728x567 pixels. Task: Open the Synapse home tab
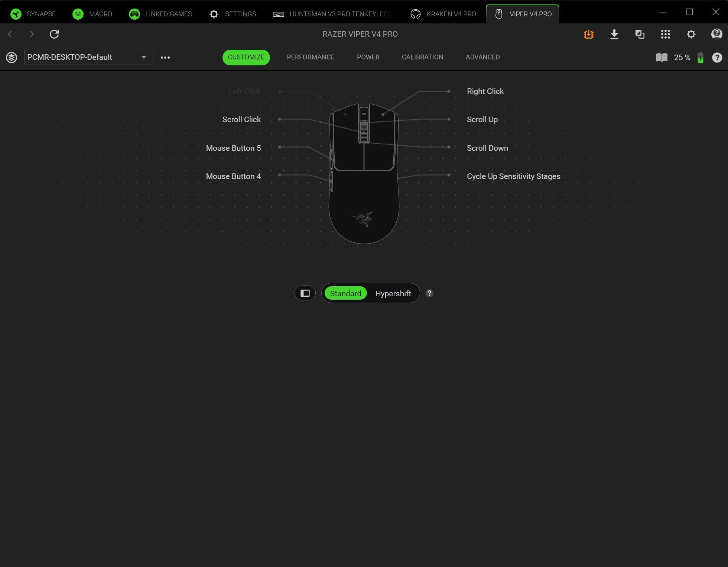(x=33, y=14)
